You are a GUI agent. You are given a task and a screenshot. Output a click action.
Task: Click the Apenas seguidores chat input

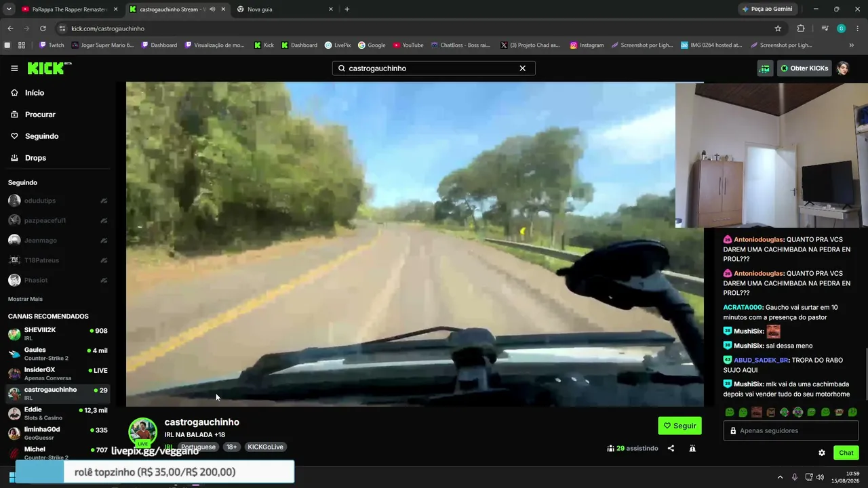coord(791,430)
